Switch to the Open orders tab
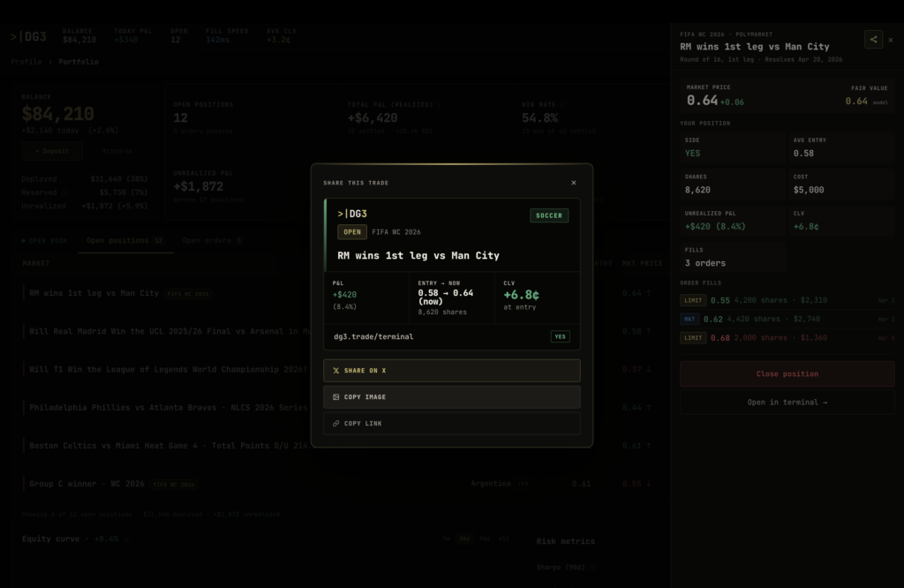Image resolution: width=904 pixels, height=588 pixels. point(212,241)
